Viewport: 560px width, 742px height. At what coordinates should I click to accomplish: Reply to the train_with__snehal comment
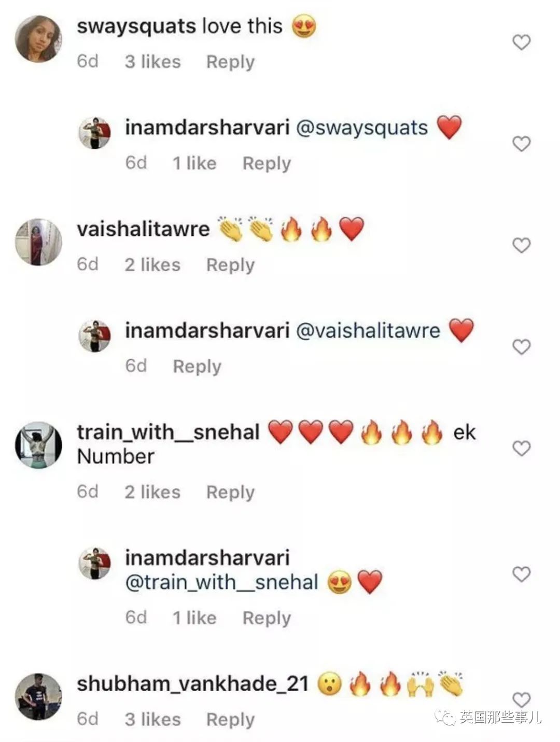pyautogui.click(x=230, y=492)
